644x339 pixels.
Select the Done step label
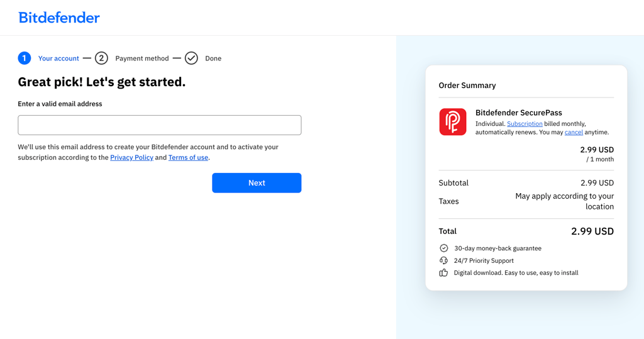tap(213, 58)
